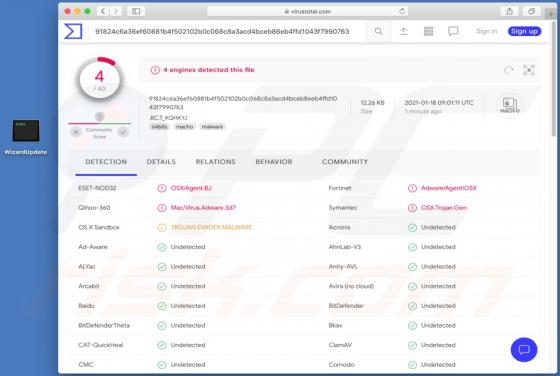This screenshot has width=560, height=376.
Task: Click the page reload icon in address bar
Action: 402,11
